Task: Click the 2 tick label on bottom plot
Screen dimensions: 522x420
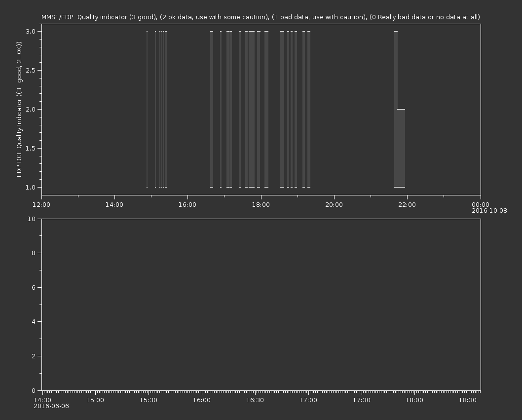Action: coord(34,356)
